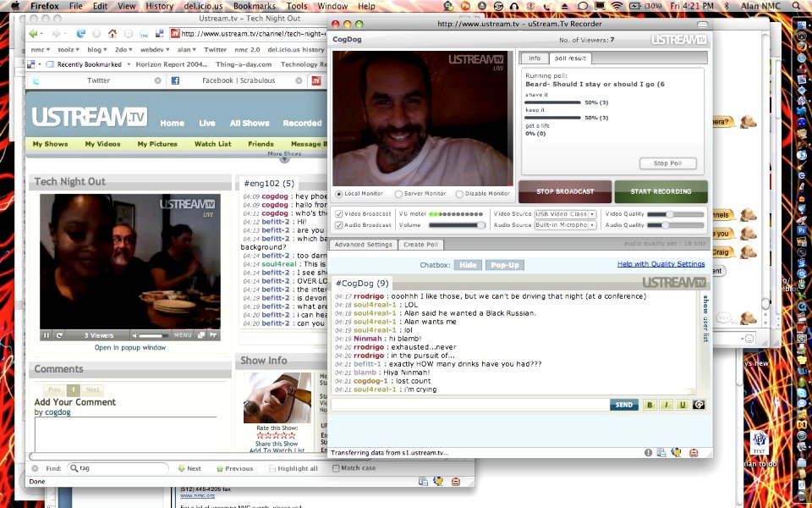Screen dimensions: 812x508
Task: Open the Bookmarks menu
Action: [x=255, y=6]
